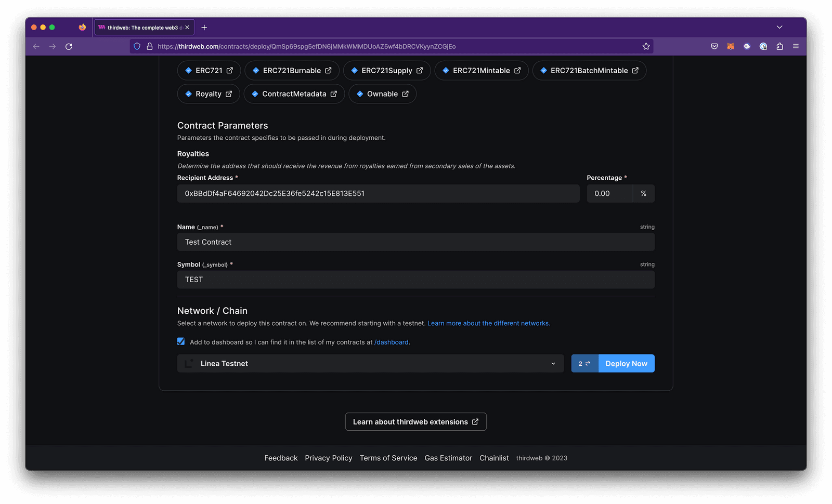832x504 pixels.
Task: Open the ERC721 external link icon
Action: coord(229,70)
